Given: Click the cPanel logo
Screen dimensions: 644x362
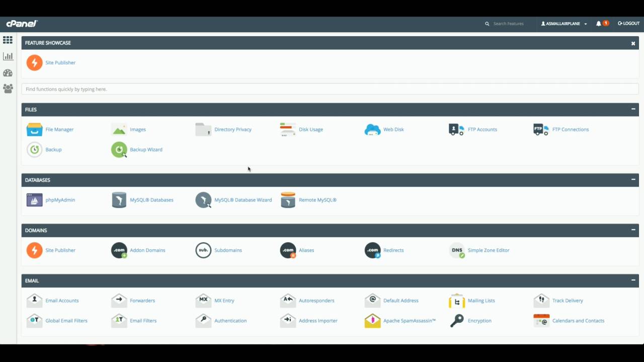Looking at the screenshot, I should 22,24.
